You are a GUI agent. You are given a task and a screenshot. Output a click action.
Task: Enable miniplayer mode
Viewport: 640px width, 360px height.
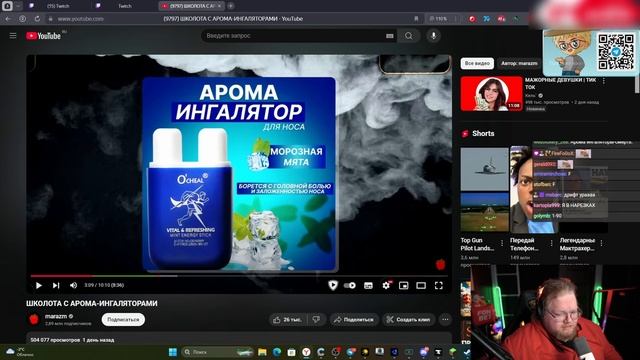404,285
